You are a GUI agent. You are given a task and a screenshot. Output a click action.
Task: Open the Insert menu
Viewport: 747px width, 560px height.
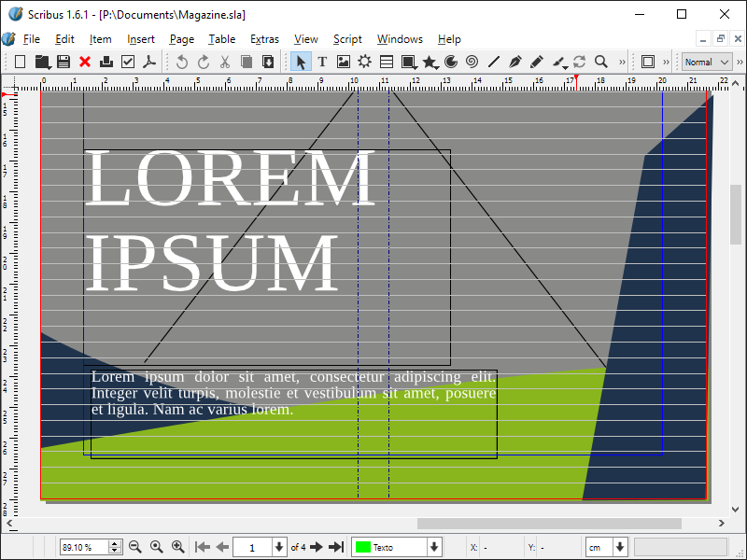pos(141,39)
